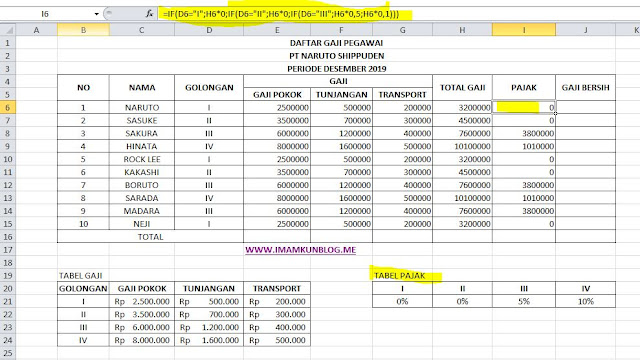Image resolution: width=640 pixels, height=360 pixels.
Task: Select column A header
Action: pyautogui.click(x=36, y=30)
